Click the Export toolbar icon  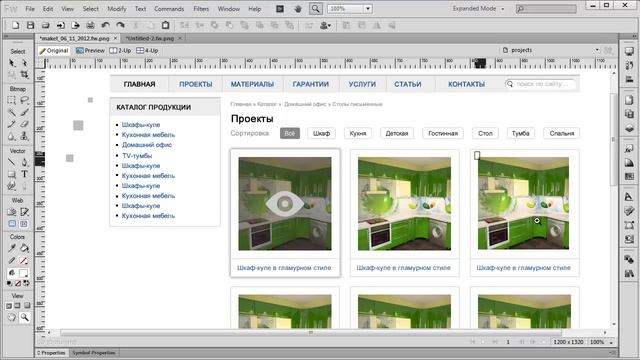pyautogui.click(x=76, y=25)
